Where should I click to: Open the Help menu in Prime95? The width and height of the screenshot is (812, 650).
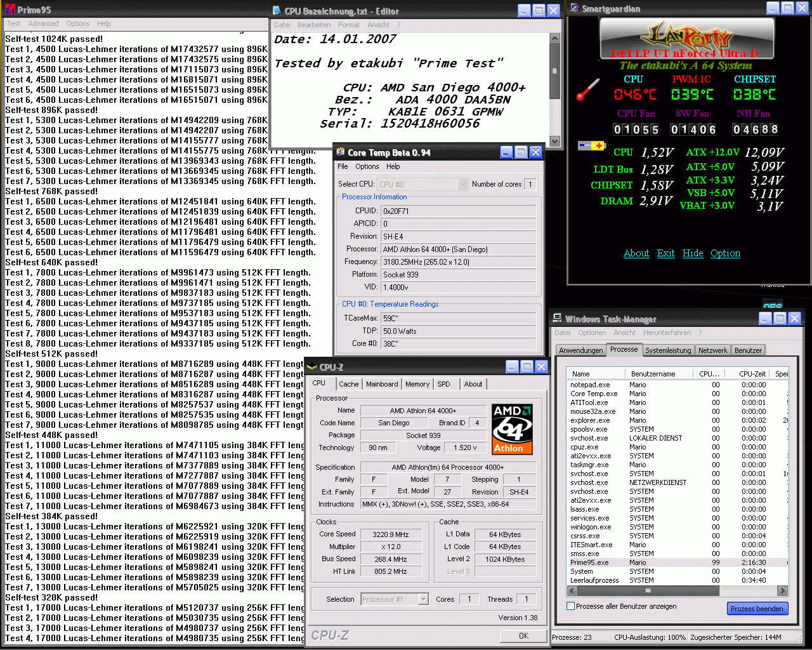[x=104, y=23]
